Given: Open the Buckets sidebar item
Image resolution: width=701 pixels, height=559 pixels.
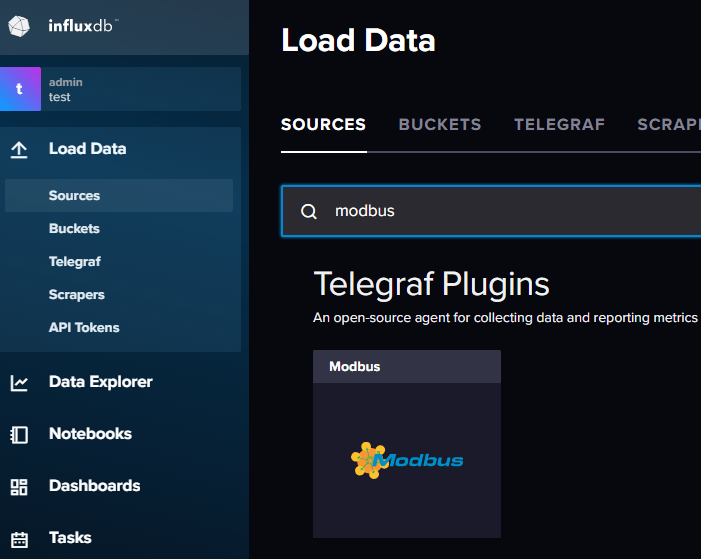Looking at the screenshot, I should tap(74, 229).
